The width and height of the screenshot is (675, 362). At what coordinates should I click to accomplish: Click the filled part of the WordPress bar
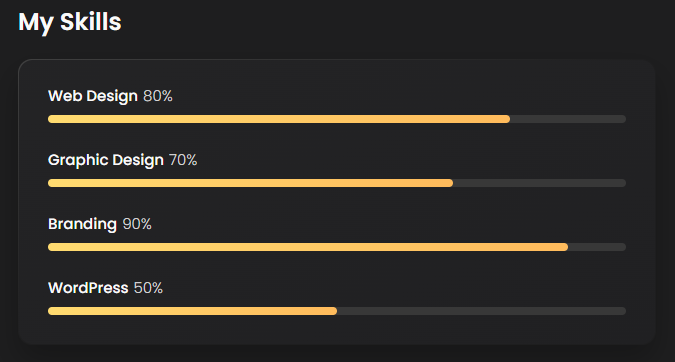point(192,311)
